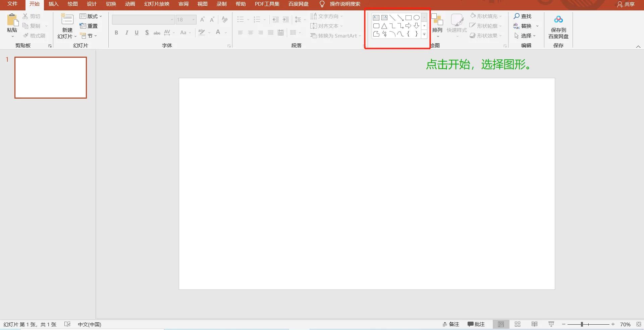644x330 pixels.
Task: Switch to Normal view in status bar
Action: click(x=501, y=324)
